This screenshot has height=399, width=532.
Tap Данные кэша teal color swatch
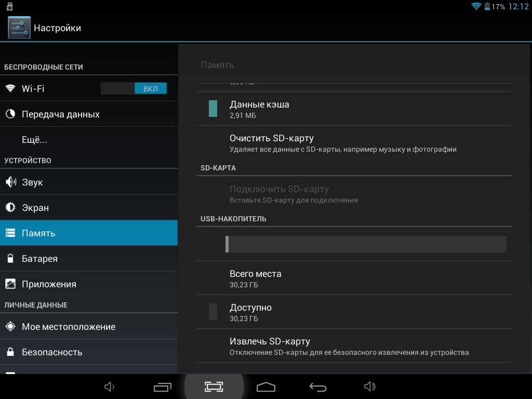[x=213, y=109]
